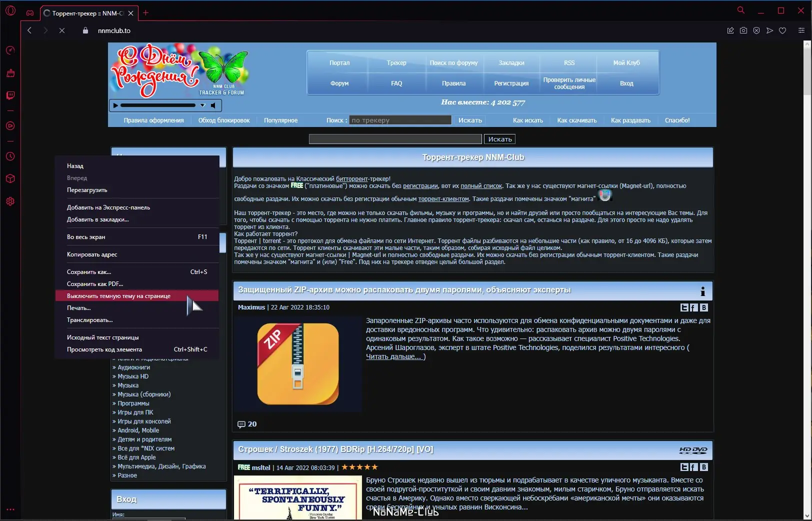
Task: Open ZIP article info icon
Action: [702, 291]
